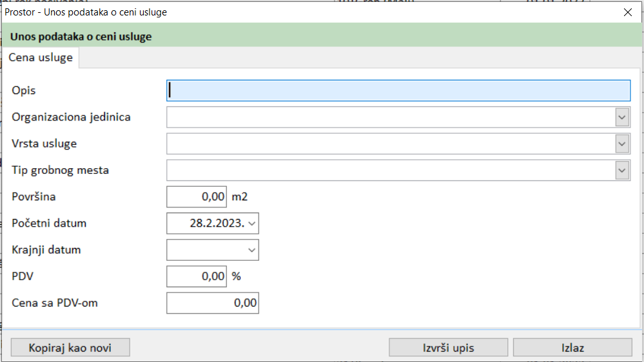644x362 pixels.
Task: Click the Opis text input field
Action: [398, 90]
